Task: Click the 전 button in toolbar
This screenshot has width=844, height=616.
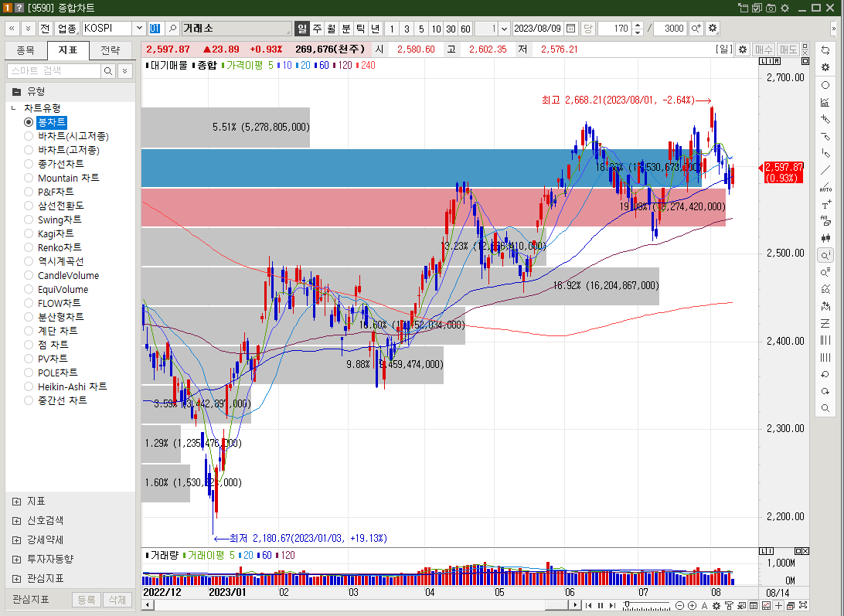Action: pos(45,29)
